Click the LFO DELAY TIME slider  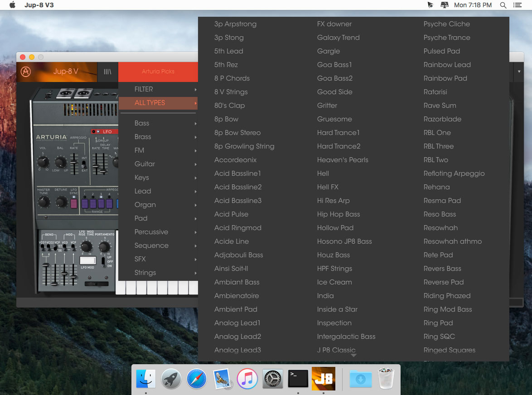(103, 164)
